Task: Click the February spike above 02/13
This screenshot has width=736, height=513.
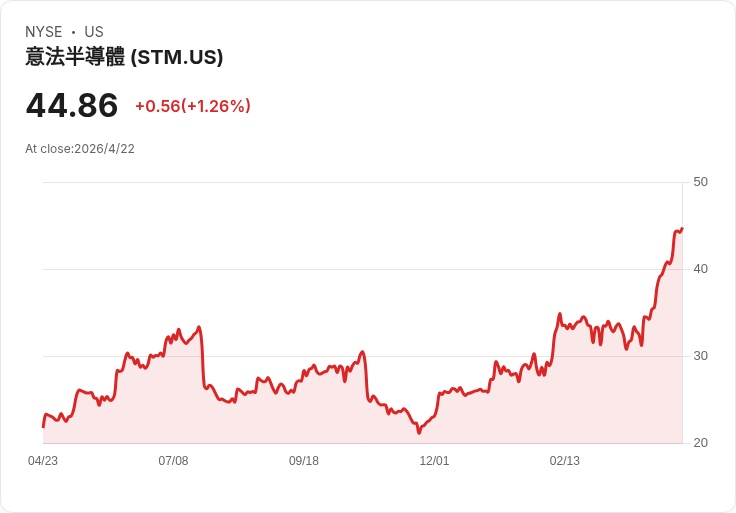Action: [560, 314]
